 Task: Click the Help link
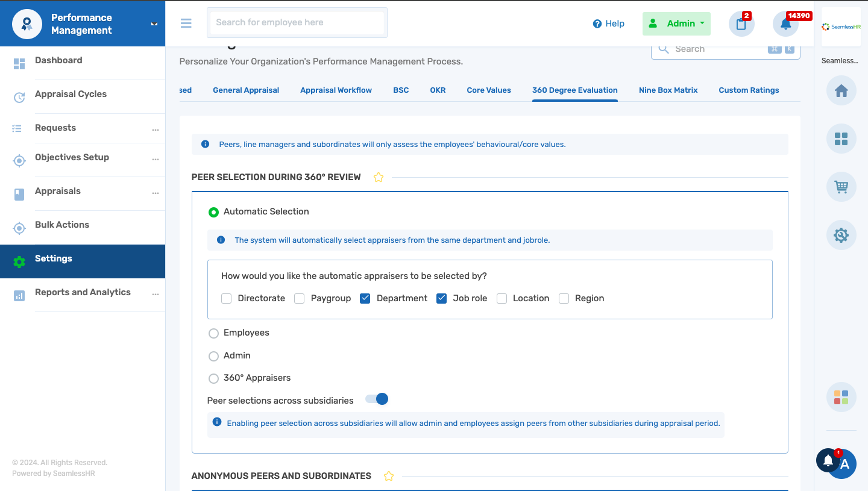[609, 23]
